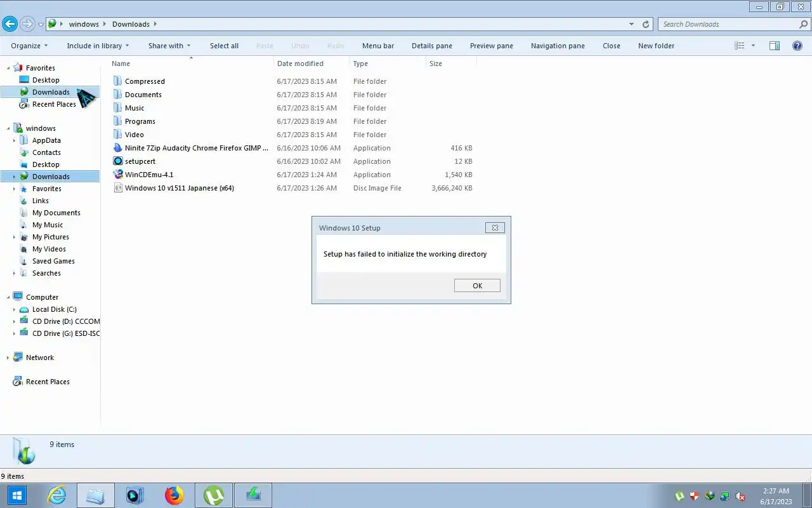Expand the Searches tree node
Screen dimensions: 812x508
click(14, 273)
